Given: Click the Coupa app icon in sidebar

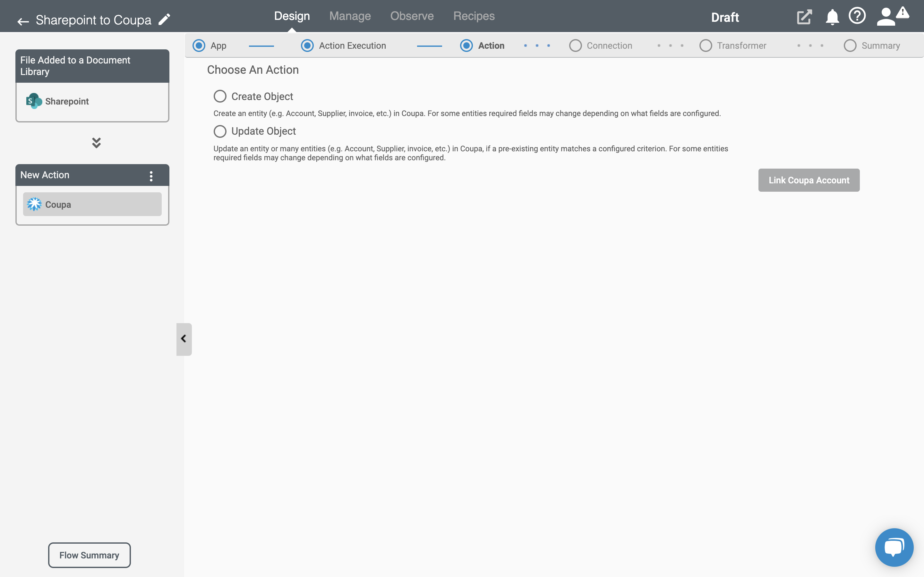Looking at the screenshot, I should [x=34, y=204].
